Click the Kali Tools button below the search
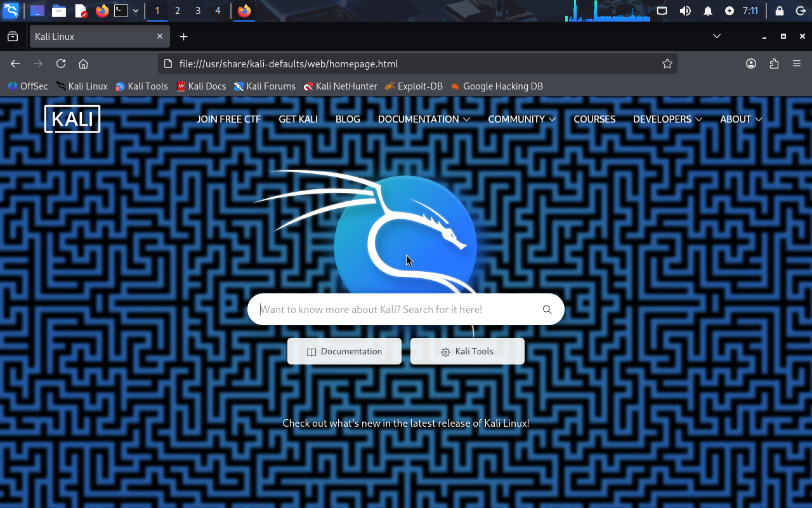This screenshot has height=508, width=812. click(x=468, y=352)
